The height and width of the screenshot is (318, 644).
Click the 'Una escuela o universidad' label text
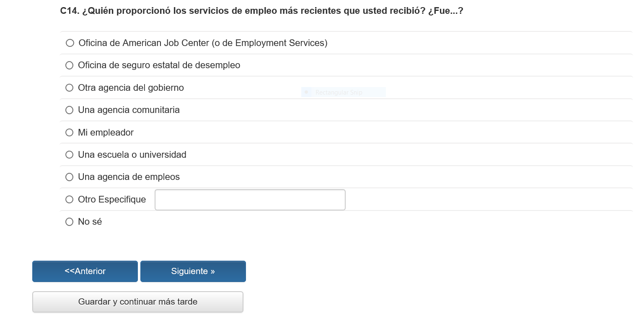132,155
